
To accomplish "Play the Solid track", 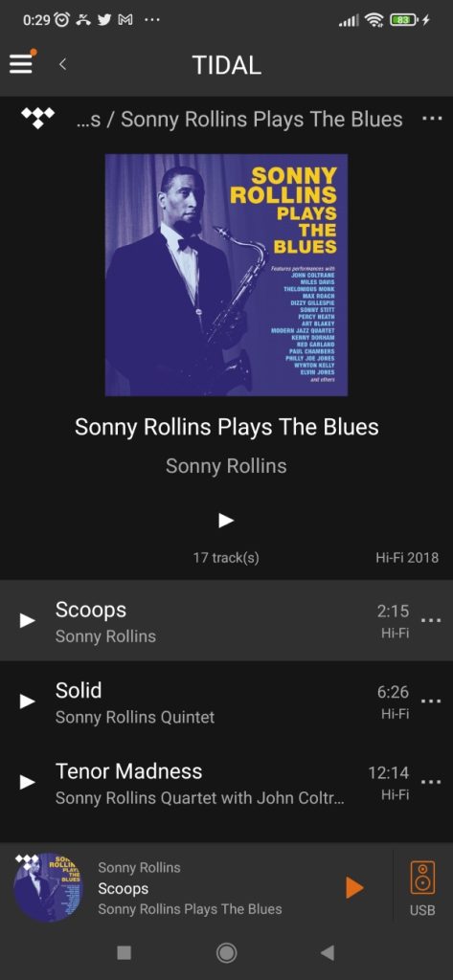I will [x=27, y=702].
